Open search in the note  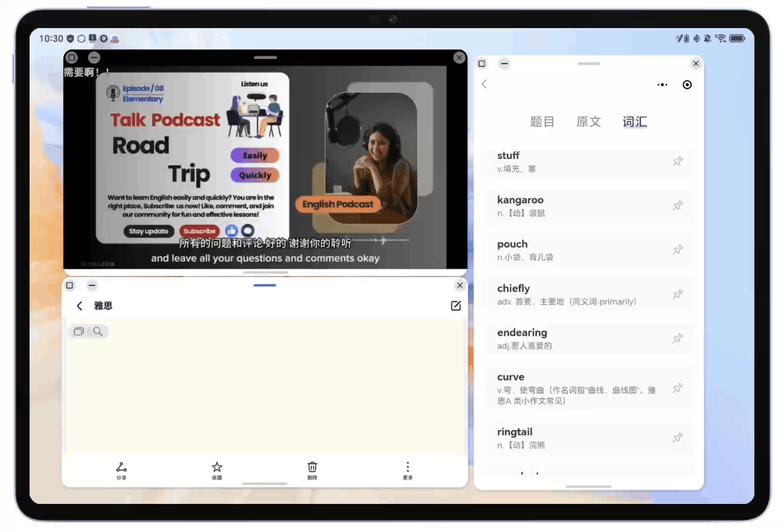point(98,332)
